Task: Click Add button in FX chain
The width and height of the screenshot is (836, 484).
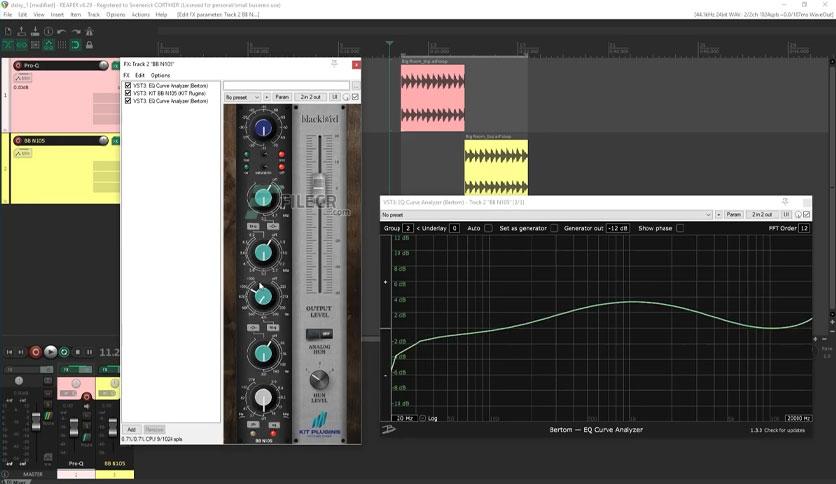Action: tap(132, 429)
